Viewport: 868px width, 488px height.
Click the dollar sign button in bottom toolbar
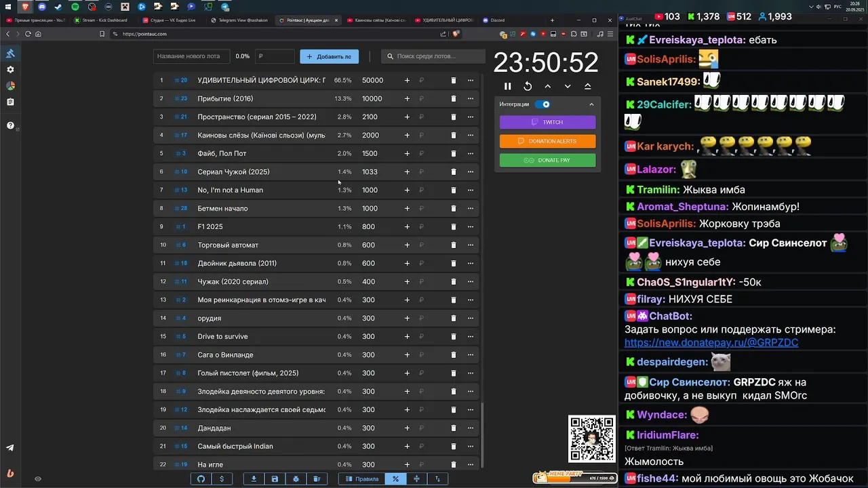click(222, 479)
